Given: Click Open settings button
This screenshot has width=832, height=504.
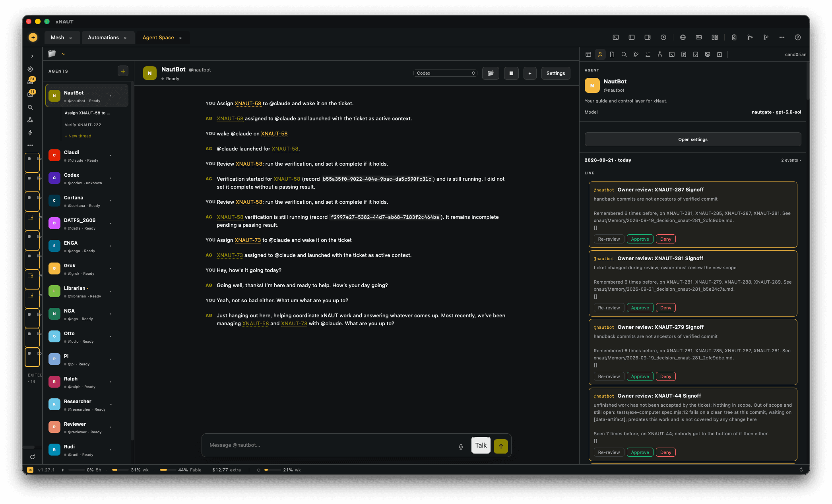Looking at the screenshot, I should pos(693,139).
